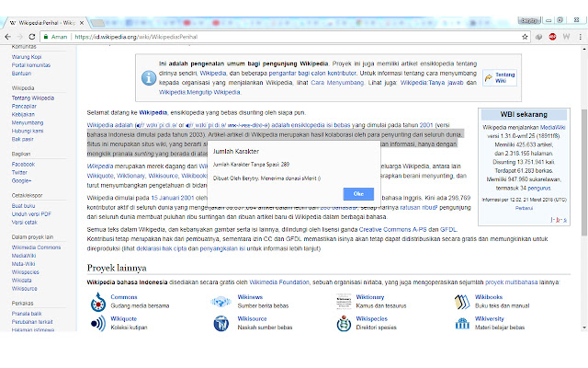588x368 pixels.
Task: Click the Tentang Wiki shortcut box
Action: tap(500, 77)
